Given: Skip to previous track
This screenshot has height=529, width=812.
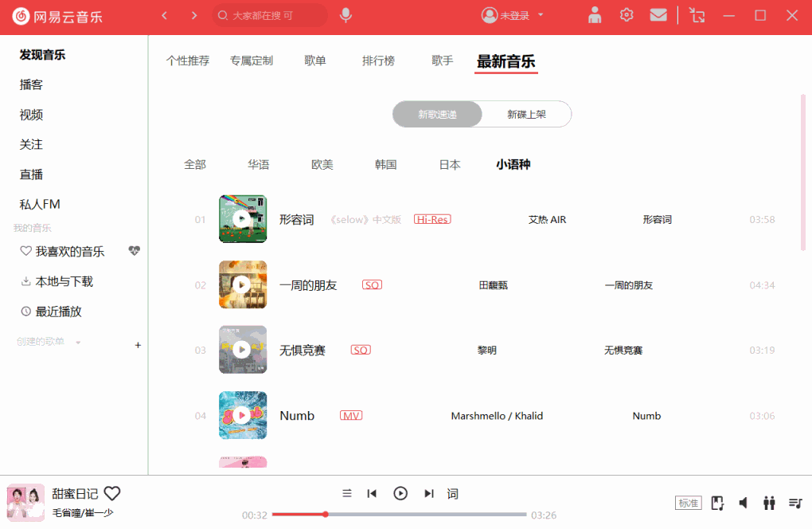Looking at the screenshot, I should pos(372,493).
